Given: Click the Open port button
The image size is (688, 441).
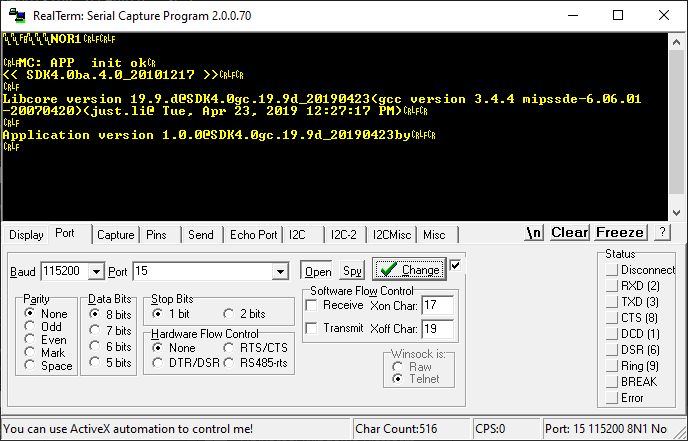Looking at the screenshot, I should click(317, 271).
